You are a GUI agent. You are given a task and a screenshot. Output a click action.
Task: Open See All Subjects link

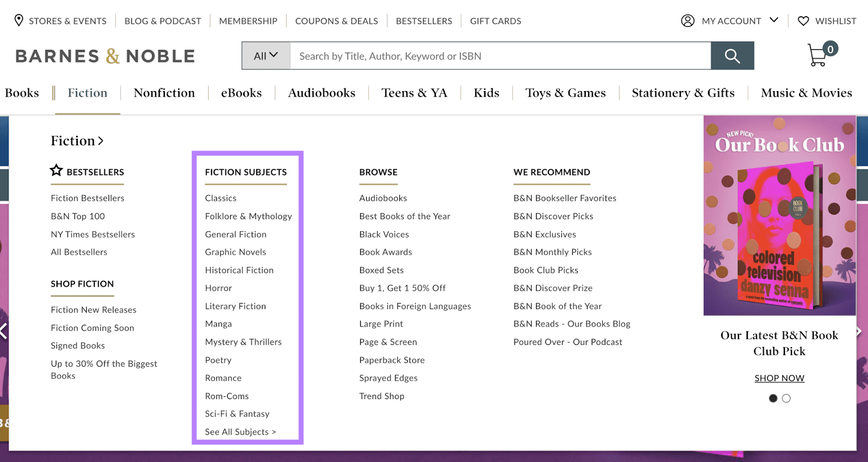click(240, 432)
